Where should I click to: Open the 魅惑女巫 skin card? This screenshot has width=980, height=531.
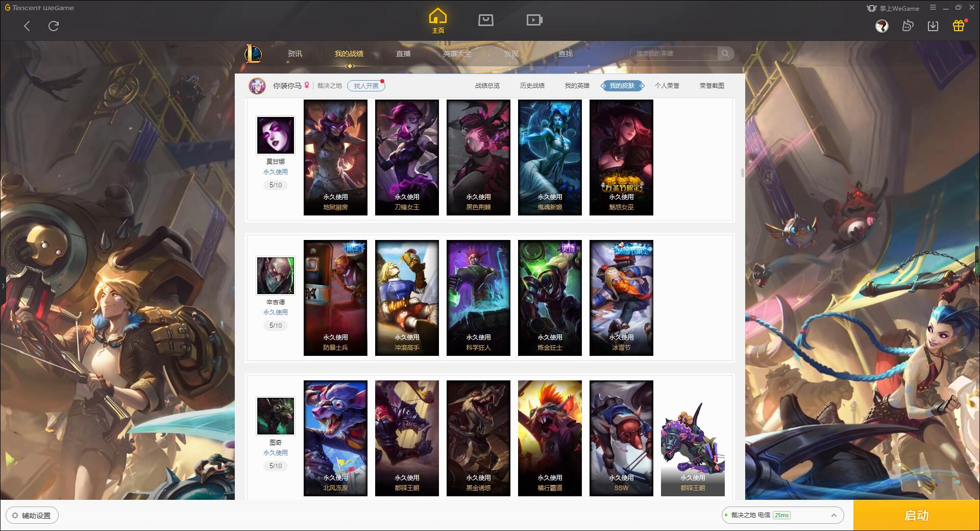(x=621, y=157)
